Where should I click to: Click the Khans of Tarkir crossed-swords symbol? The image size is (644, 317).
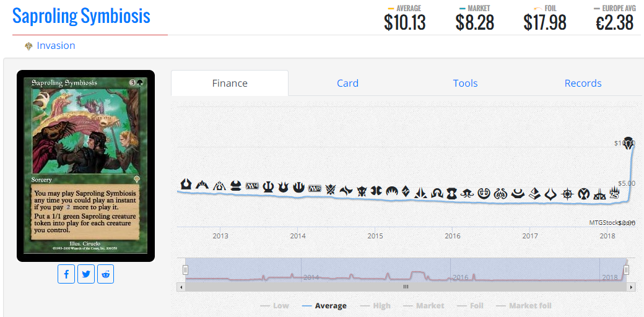(x=331, y=189)
